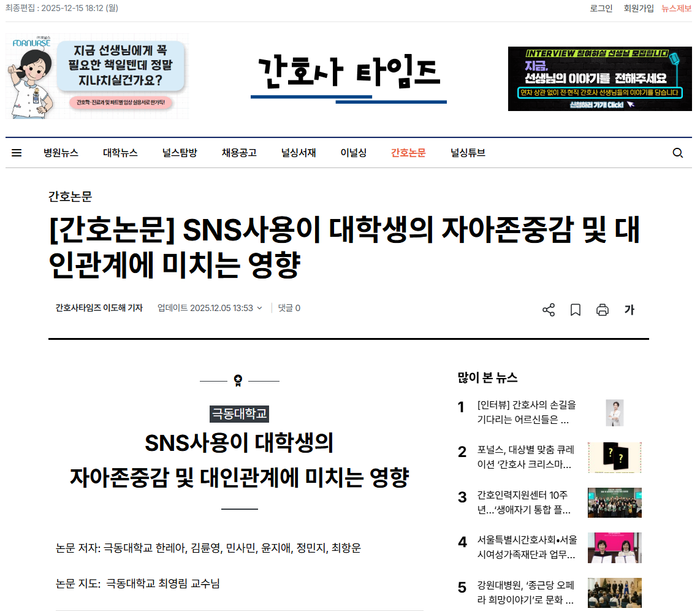Image resolution: width=700 pixels, height=611 pixels.
Task: Go to the 채용공고 menu
Action: click(239, 153)
